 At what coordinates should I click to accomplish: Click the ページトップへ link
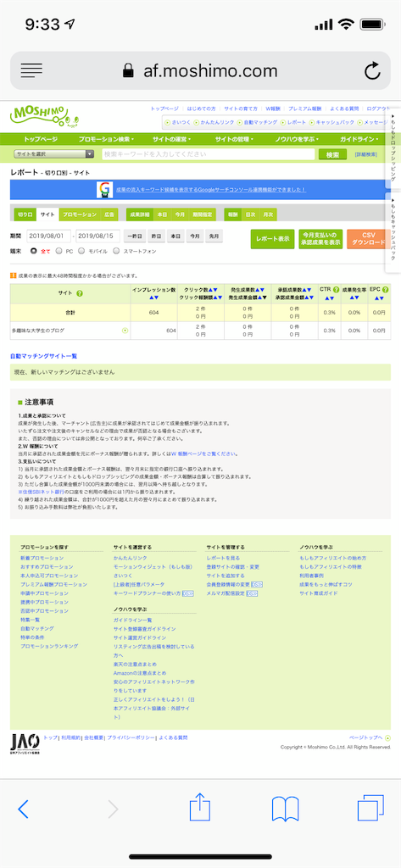tap(366, 737)
